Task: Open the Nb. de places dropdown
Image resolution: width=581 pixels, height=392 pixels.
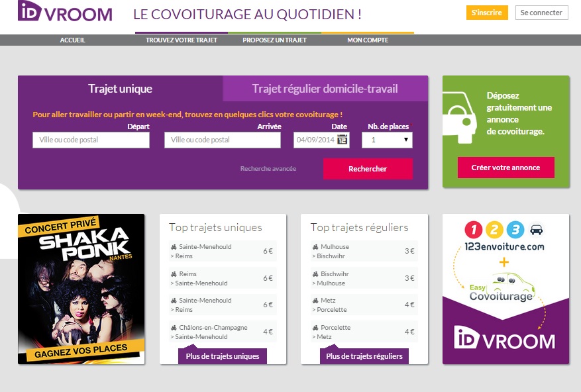Action: (387, 140)
